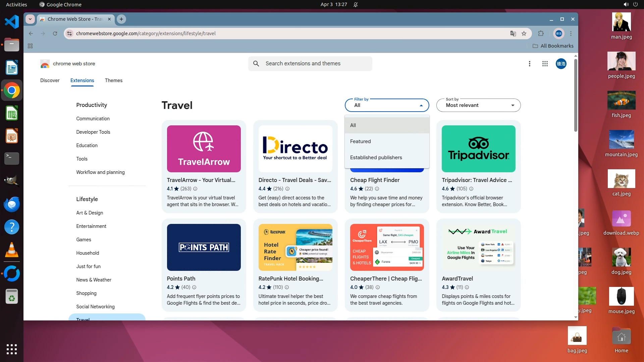Click the info icon beside TravelArrow rating
The image size is (644, 362).
pos(195,189)
